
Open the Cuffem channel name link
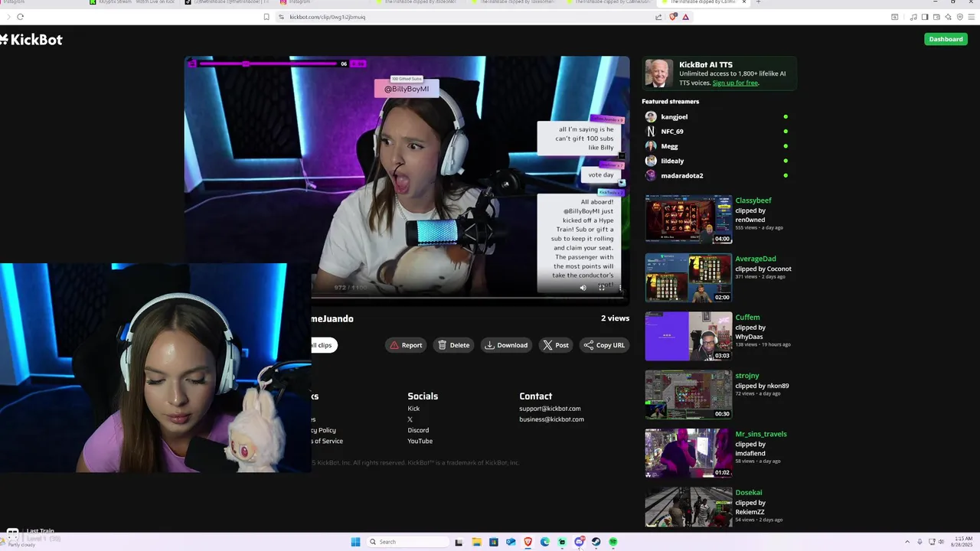tap(747, 317)
